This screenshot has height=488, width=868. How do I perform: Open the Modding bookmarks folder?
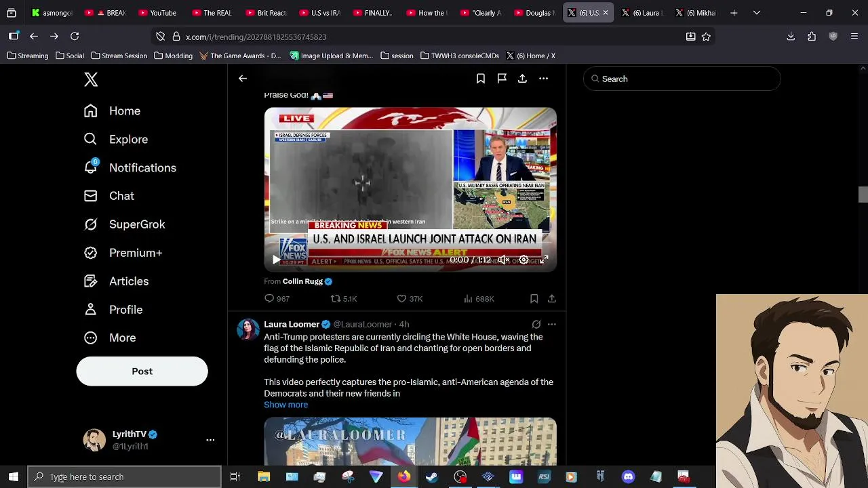pyautogui.click(x=174, y=56)
